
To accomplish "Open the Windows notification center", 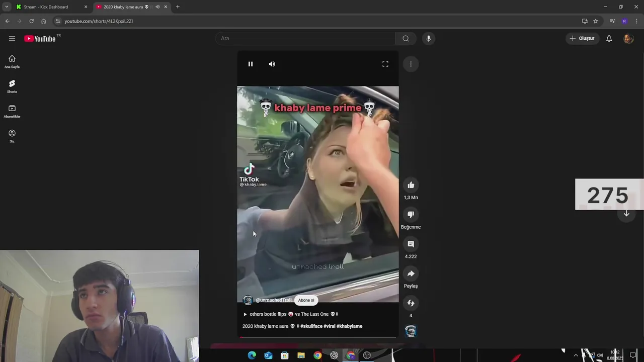I will point(633,355).
